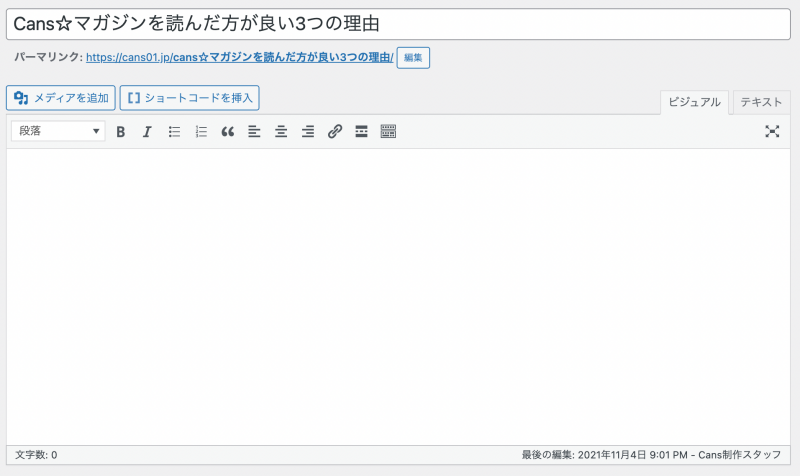Toggle the extra toolbar row

[388, 131]
